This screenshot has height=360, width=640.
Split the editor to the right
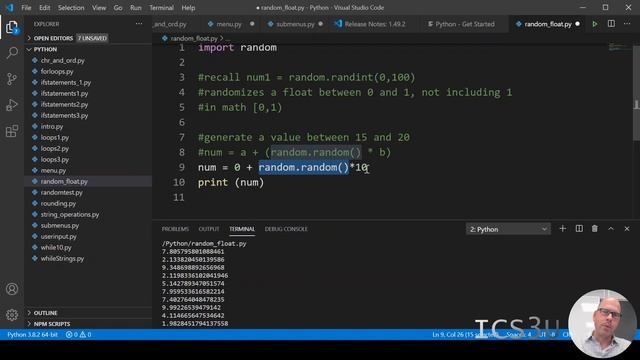pos(611,24)
